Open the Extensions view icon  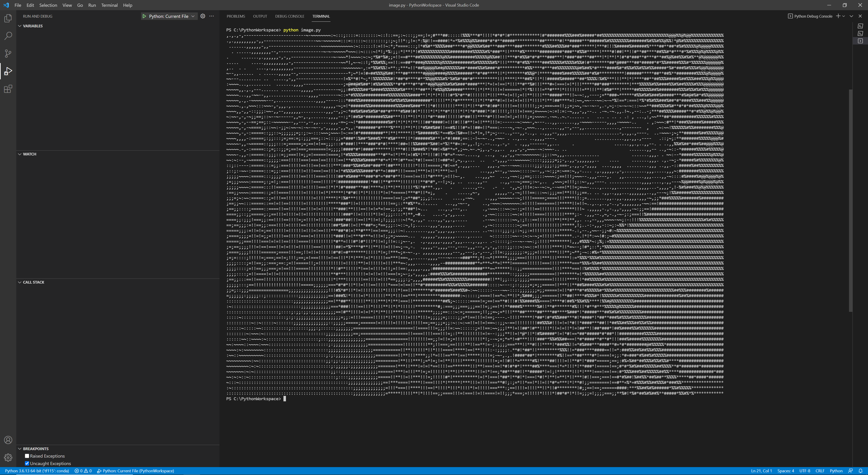(x=8, y=89)
